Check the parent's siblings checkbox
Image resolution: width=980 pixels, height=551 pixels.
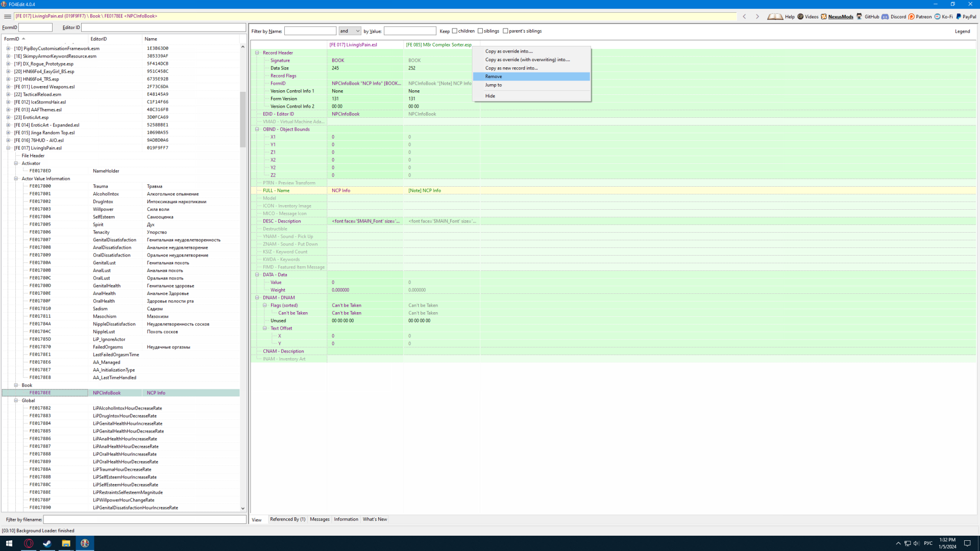pos(506,31)
